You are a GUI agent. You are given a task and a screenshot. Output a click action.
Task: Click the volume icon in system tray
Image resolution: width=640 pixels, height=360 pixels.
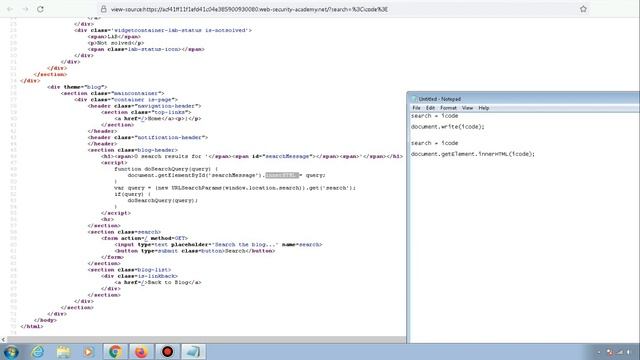point(629,352)
